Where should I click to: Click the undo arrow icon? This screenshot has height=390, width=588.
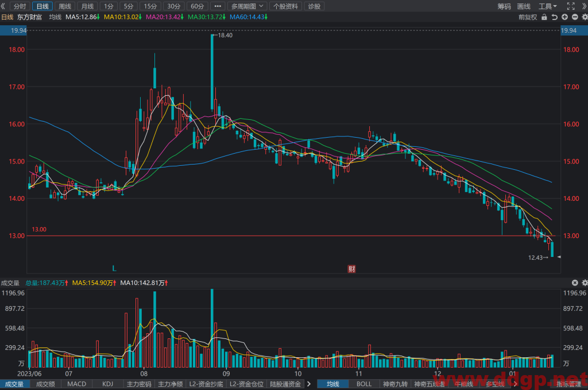coord(554,17)
